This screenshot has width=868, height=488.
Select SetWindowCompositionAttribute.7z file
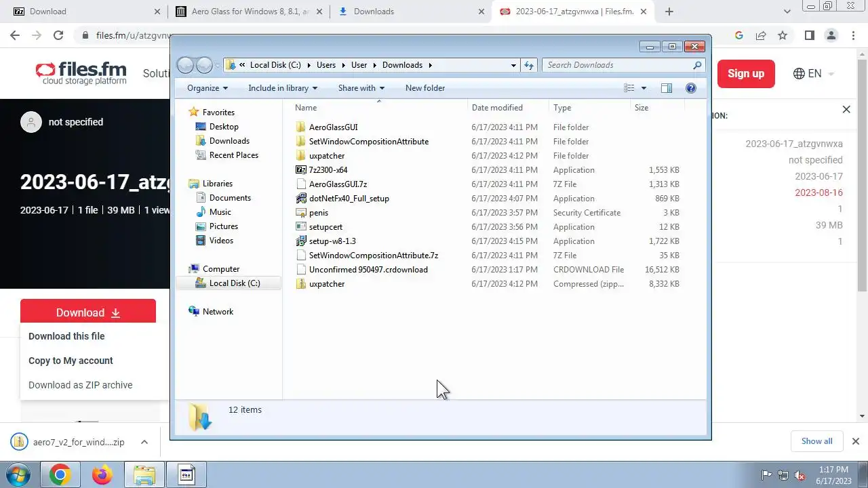tap(374, 256)
